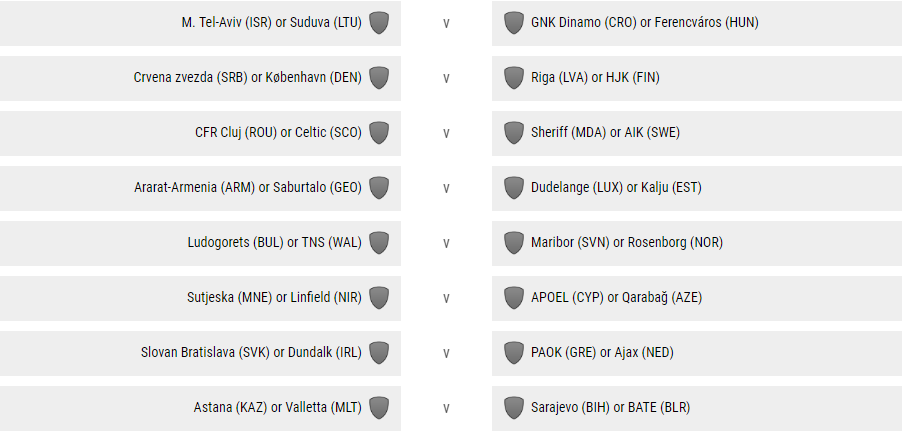Tap the crest beside Ludogorets or TNS
The width and height of the screenshot is (902, 437).
tap(379, 243)
